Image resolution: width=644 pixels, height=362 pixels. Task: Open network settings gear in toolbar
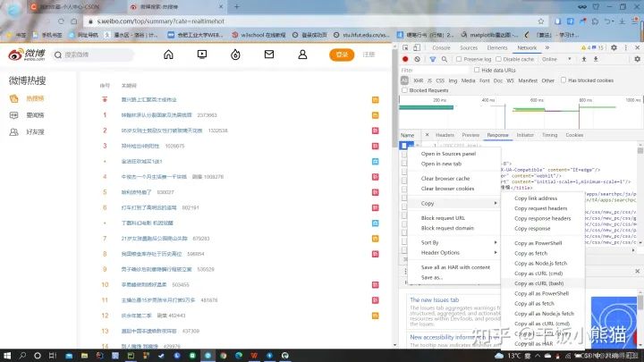638,59
